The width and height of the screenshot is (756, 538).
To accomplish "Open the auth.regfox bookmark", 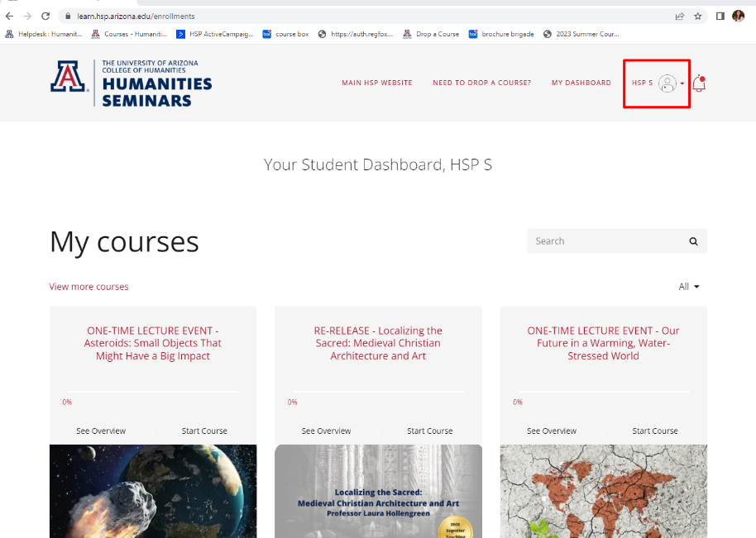I will tap(356, 34).
